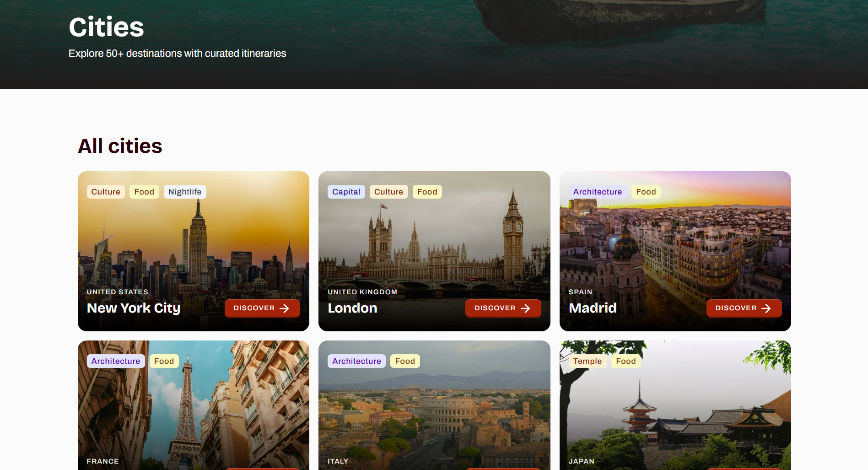Click the Architecture tag on France card
The width and height of the screenshot is (868, 470).
click(116, 361)
